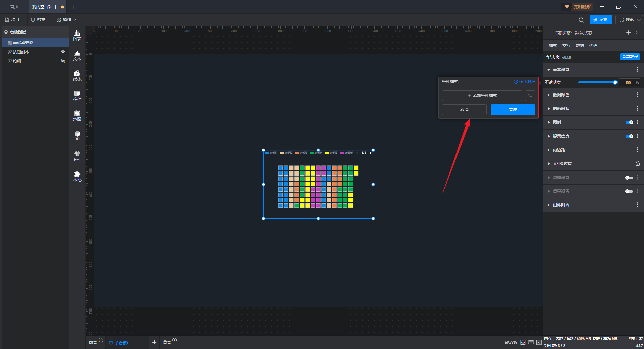Click the 完成 done button
This screenshot has width=644, height=349.
(513, 110)
